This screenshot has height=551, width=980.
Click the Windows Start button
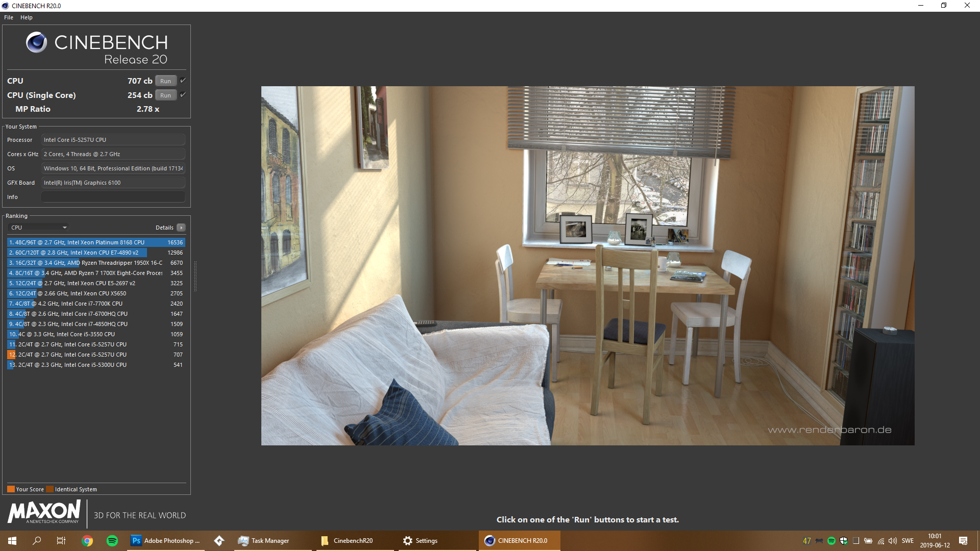pos(12,541)
